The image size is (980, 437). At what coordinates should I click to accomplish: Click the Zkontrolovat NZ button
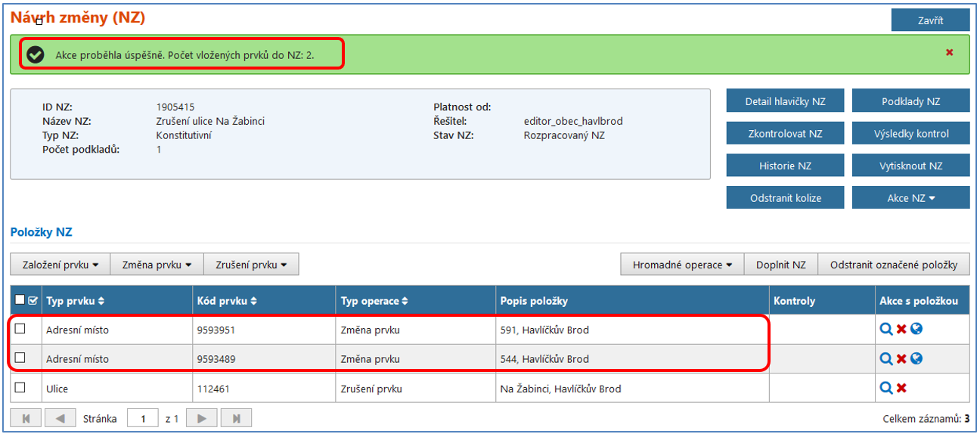[785, 134]
